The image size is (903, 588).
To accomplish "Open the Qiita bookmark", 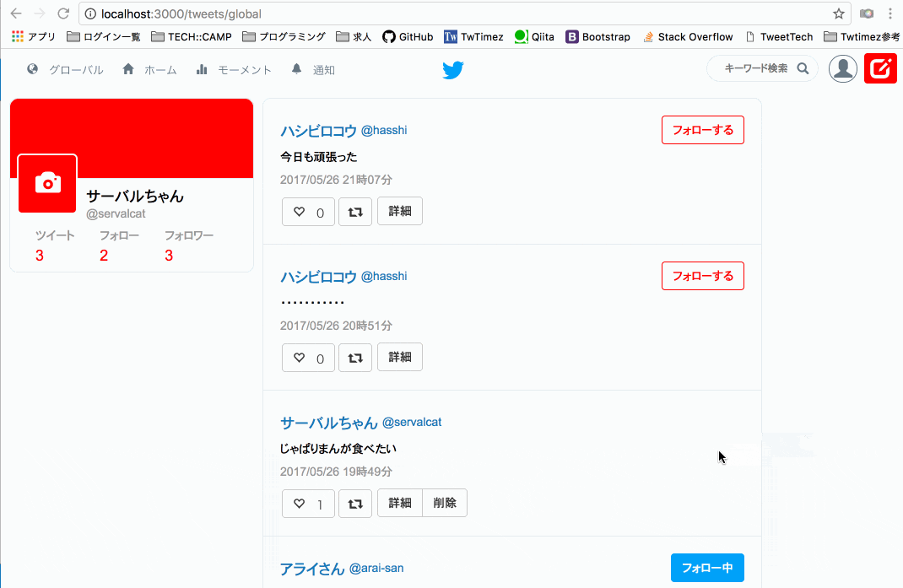I will pyautogui.click(x=534, y=37).
